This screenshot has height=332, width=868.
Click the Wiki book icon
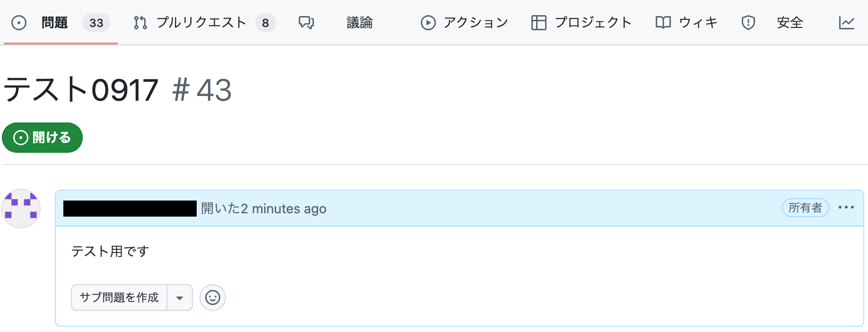663,23
